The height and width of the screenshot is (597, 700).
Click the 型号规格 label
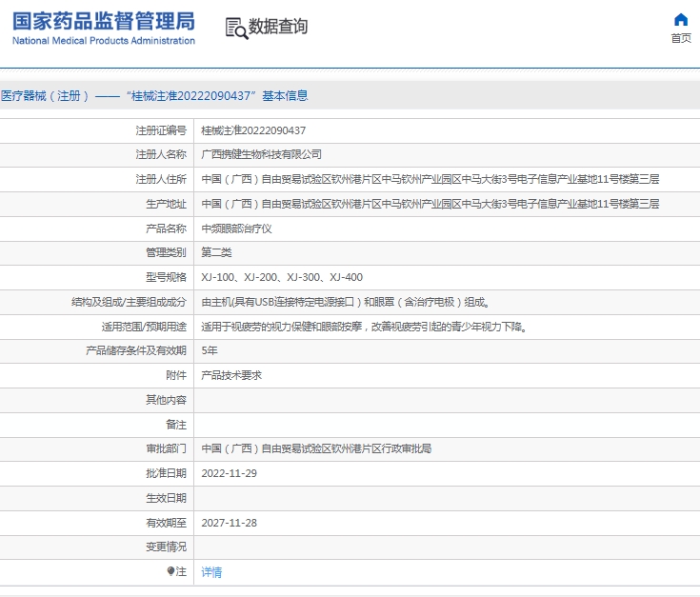click(x=166, y=277)
